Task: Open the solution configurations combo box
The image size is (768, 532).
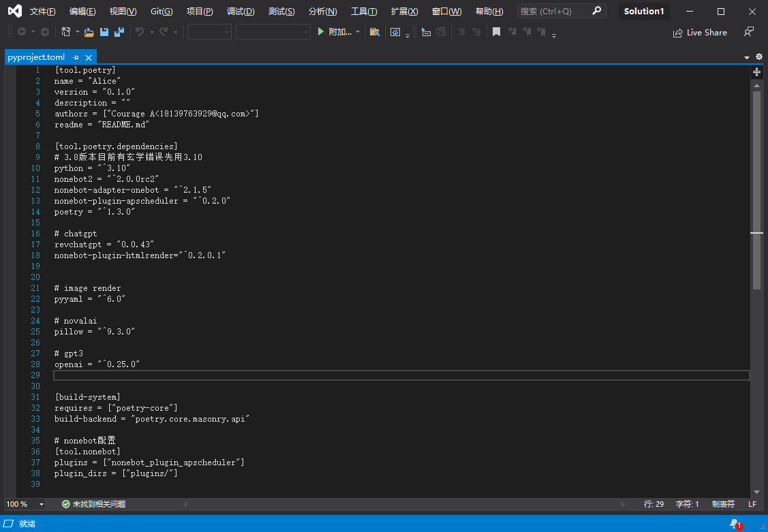Action: [x=209, y=32]
